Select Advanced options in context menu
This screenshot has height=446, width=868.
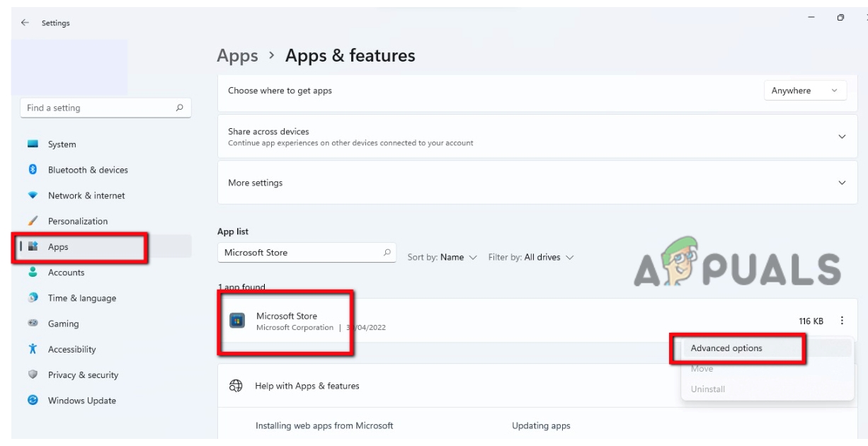click(726, 348)
